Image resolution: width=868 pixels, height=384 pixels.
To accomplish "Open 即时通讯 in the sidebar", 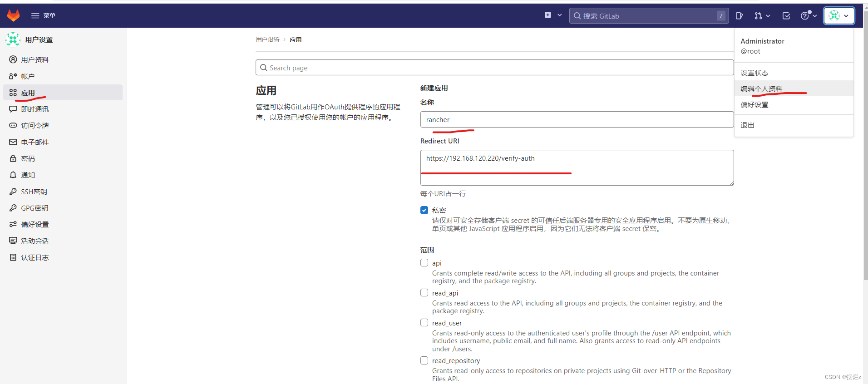I will 63,109.
